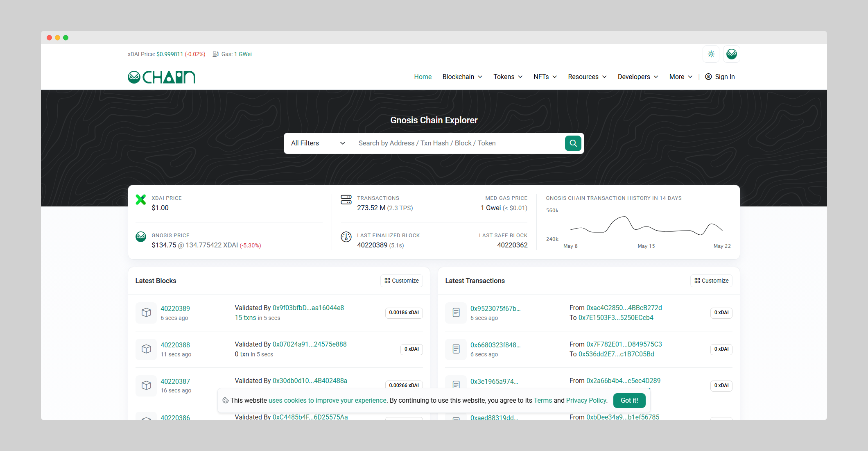Expand the NFTs menu

point(545,77)
